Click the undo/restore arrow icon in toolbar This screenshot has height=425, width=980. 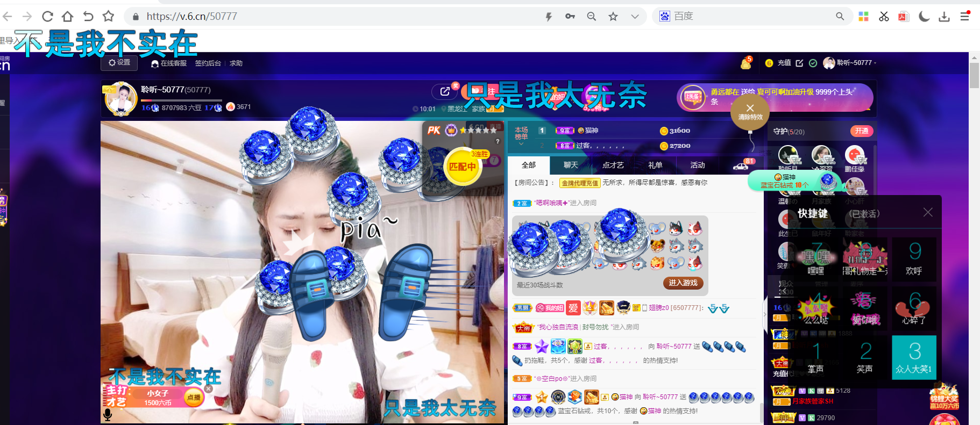point(88,17)
